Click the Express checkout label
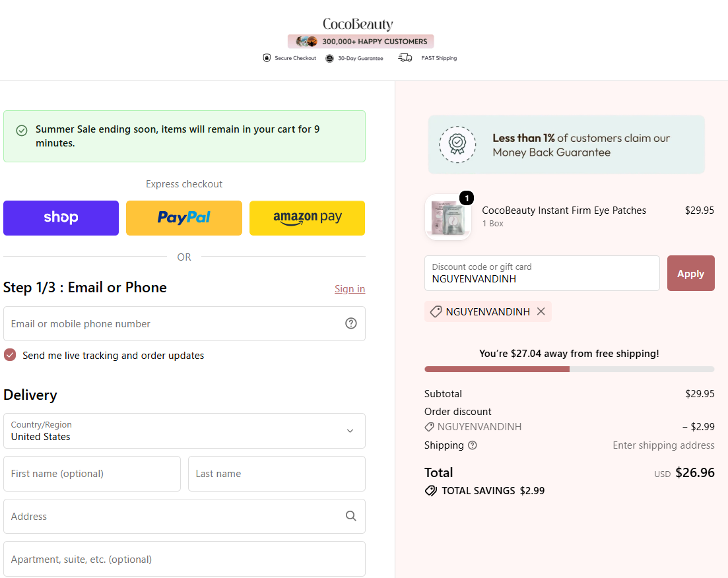 coord(184,184)
